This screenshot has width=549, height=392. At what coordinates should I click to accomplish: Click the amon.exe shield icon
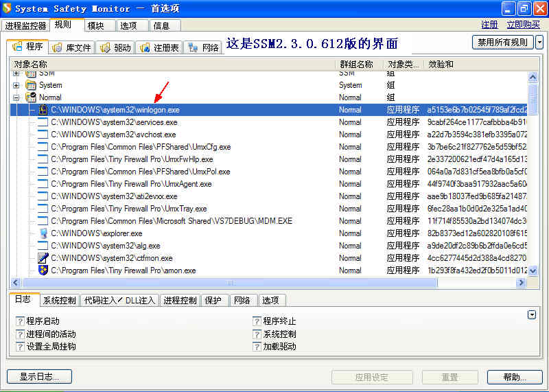pos(43,270)
